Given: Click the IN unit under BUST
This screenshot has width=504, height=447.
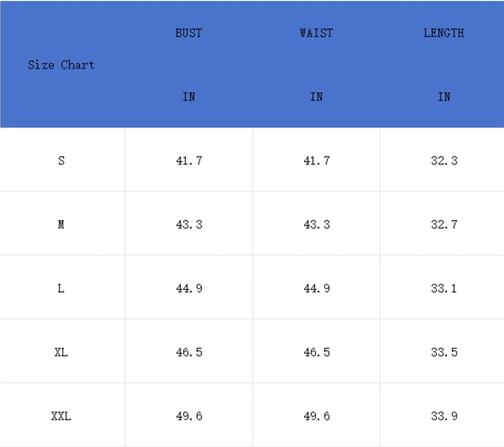Looking at the screenshot, I should (188, 97).
